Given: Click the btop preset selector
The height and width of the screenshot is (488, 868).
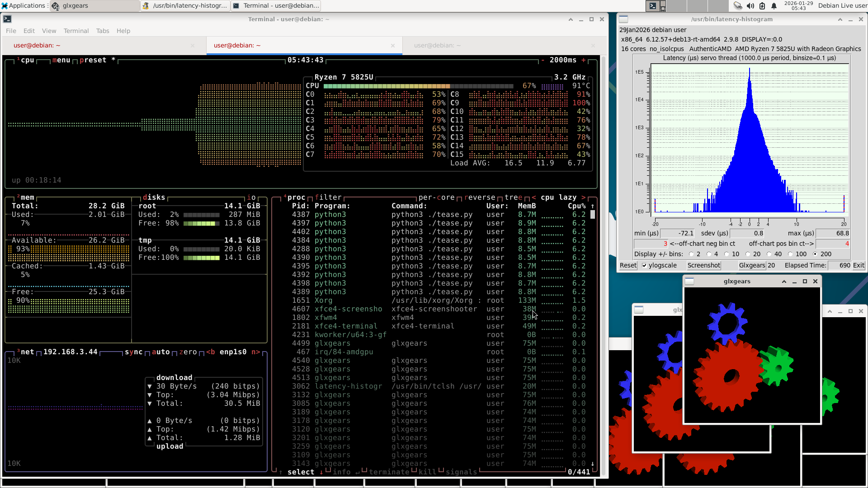Looking at the screenshot, I should [x=93, y=60].
